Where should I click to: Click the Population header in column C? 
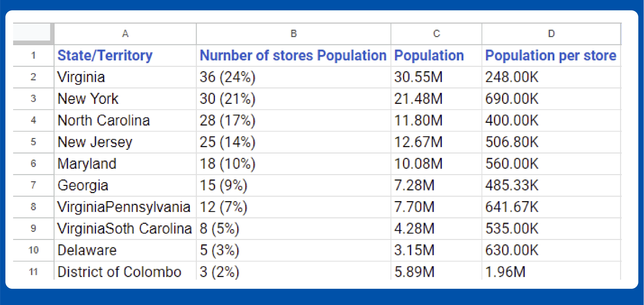tap(436, 56)
